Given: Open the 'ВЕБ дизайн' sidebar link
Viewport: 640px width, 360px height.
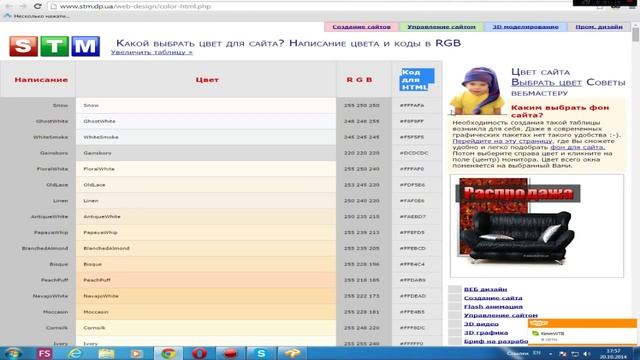Looking at the screenshot, I should 485,289.
